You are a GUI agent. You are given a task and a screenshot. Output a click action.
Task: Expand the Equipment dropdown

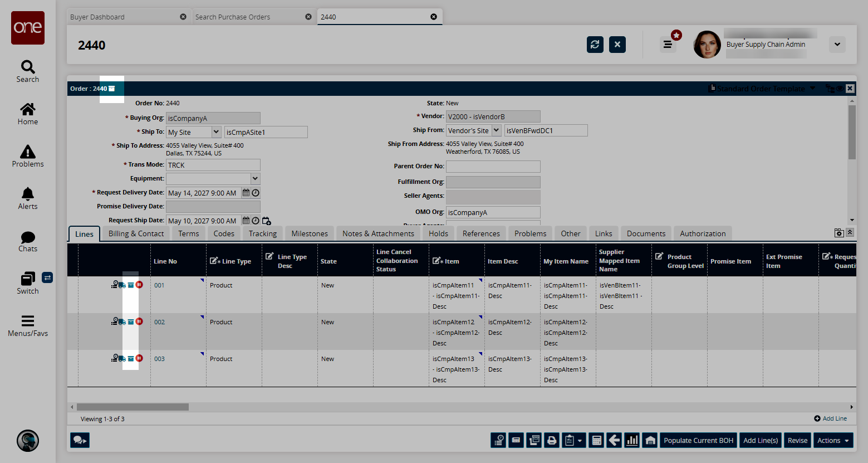click(255, 179)
